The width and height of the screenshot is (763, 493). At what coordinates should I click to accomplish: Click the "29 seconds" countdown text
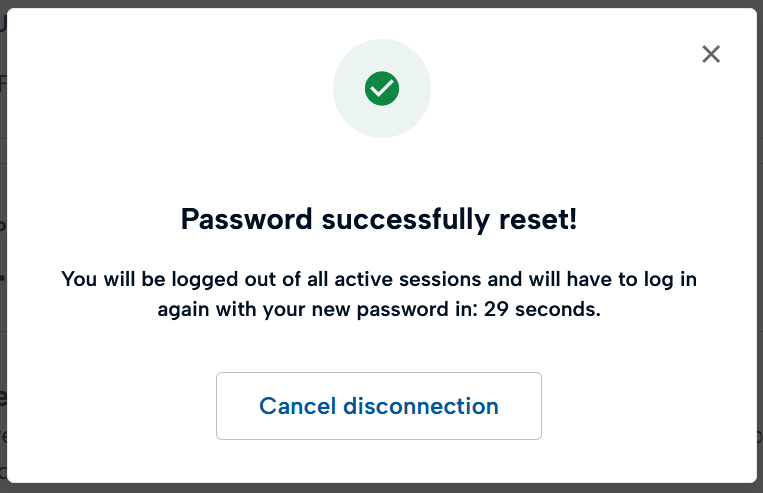click(540, 309)
